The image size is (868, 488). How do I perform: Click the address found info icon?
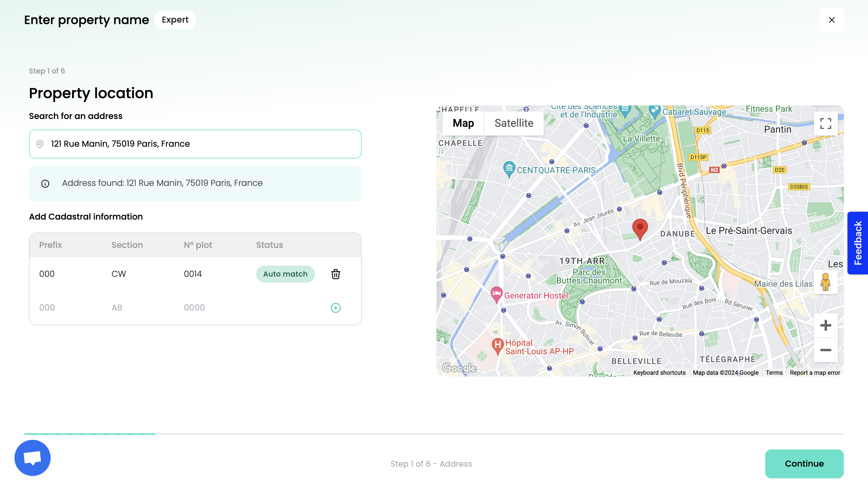click(x=45, y=183)
